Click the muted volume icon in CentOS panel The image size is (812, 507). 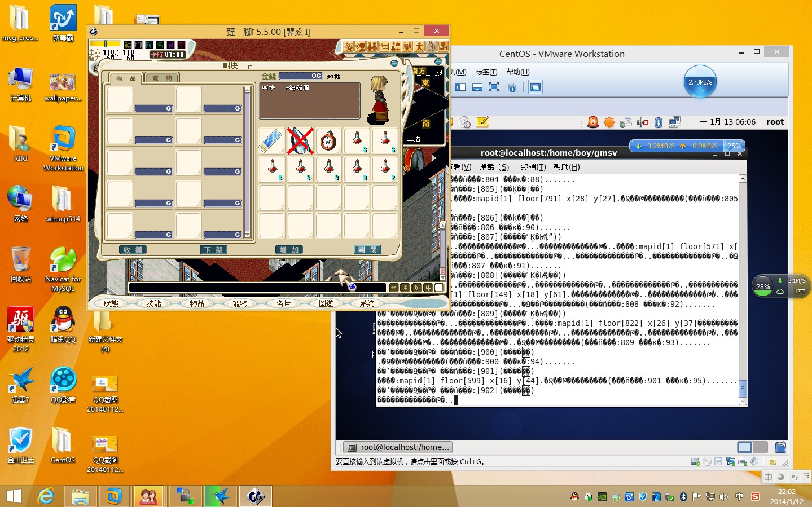tap(642, 122)
